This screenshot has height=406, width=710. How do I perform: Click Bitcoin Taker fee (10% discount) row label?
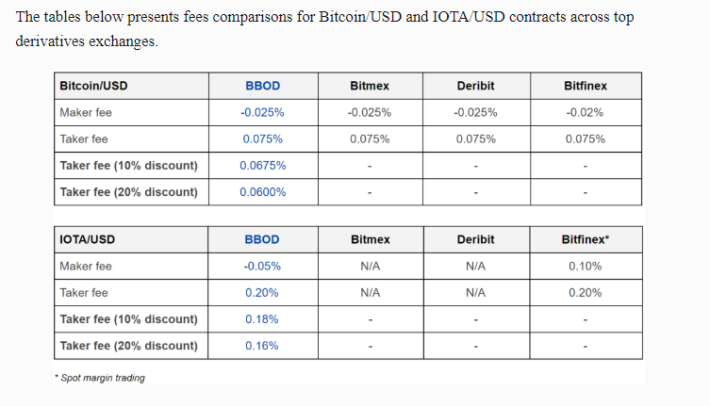pyautogui.click(x=129, y=166)
